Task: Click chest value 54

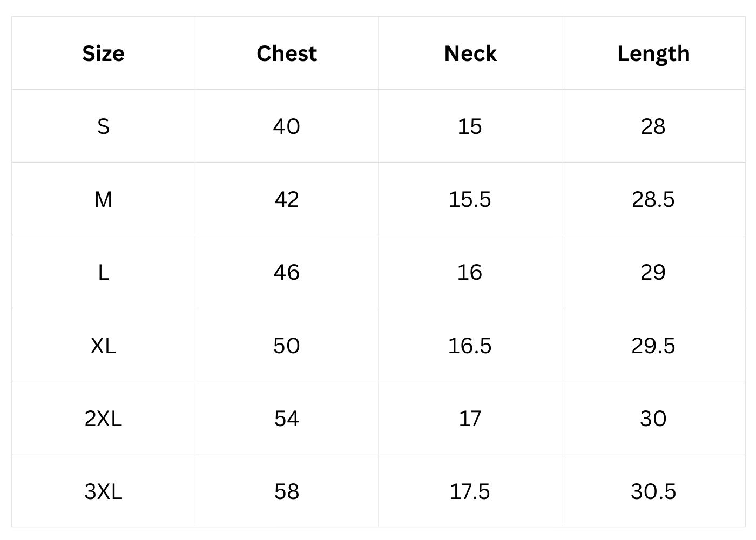Action: coord(286,418)
